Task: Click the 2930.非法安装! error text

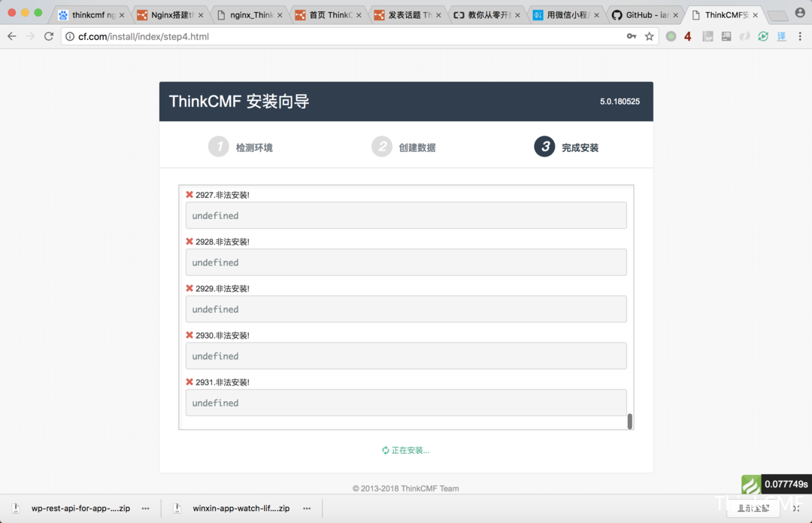Action: pos(223,336)
